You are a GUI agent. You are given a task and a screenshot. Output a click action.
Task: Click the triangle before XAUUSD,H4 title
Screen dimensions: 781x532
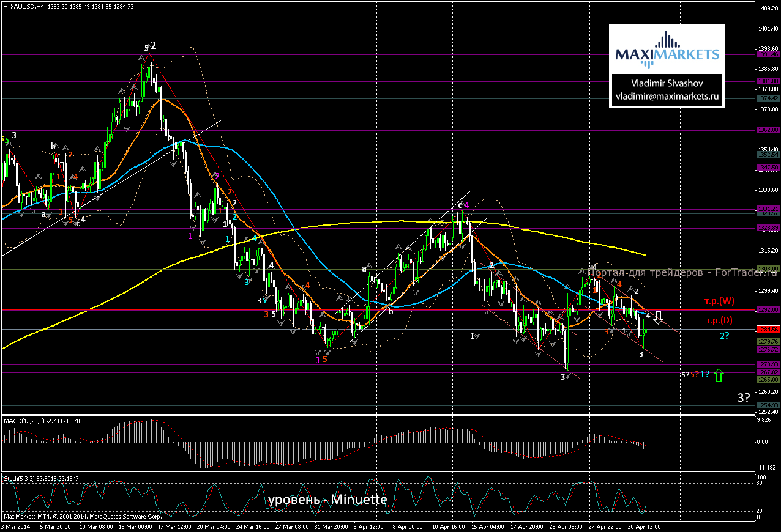click(6, 6)
